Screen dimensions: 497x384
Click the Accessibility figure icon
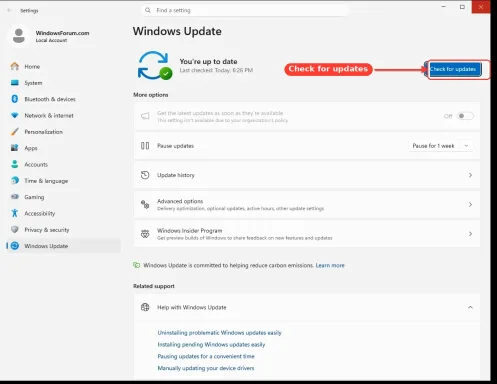15,213
